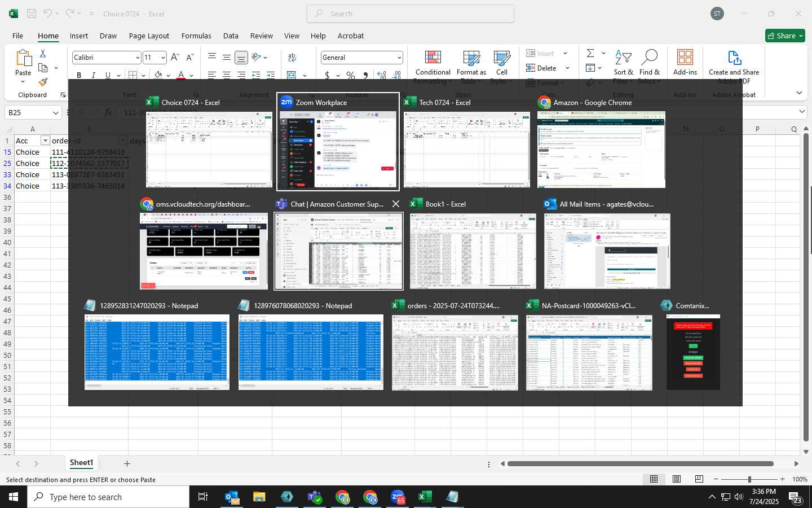The width and height of the screenshot is (812, 508).
Task: Click the Wrap Text icon
Action: [x=292, y=58]
